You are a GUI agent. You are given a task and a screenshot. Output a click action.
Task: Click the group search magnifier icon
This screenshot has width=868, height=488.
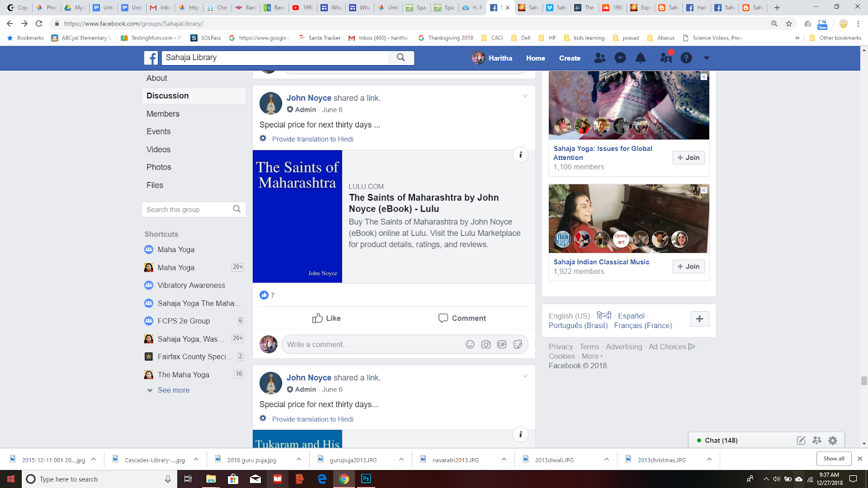[x=237, y=209]
